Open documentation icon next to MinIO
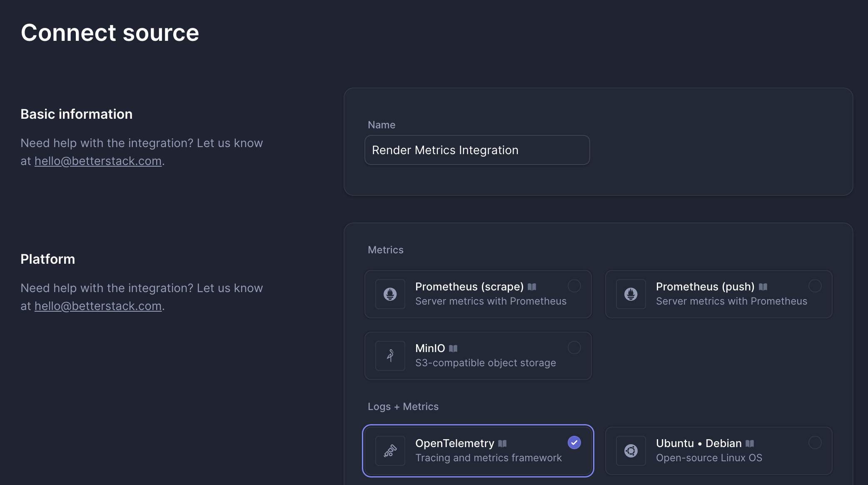 coord(454,348)
